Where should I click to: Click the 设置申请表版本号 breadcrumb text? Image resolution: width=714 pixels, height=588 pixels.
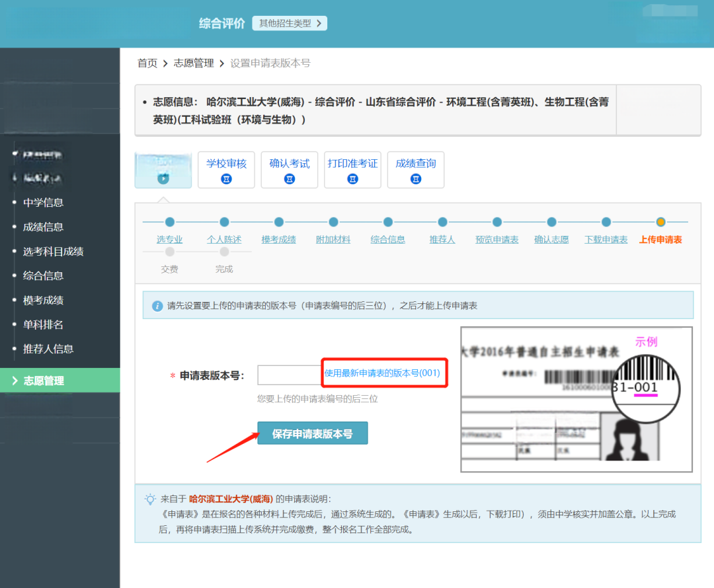coord(270,63)
